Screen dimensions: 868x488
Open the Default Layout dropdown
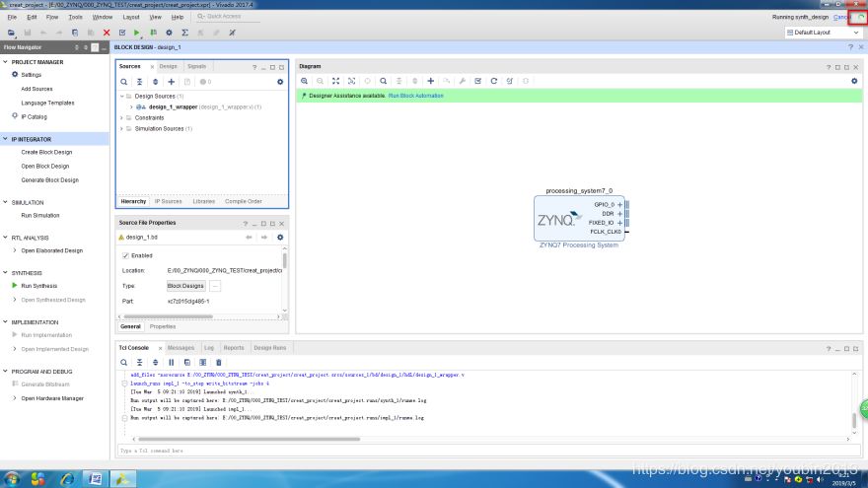pos(823,33)
